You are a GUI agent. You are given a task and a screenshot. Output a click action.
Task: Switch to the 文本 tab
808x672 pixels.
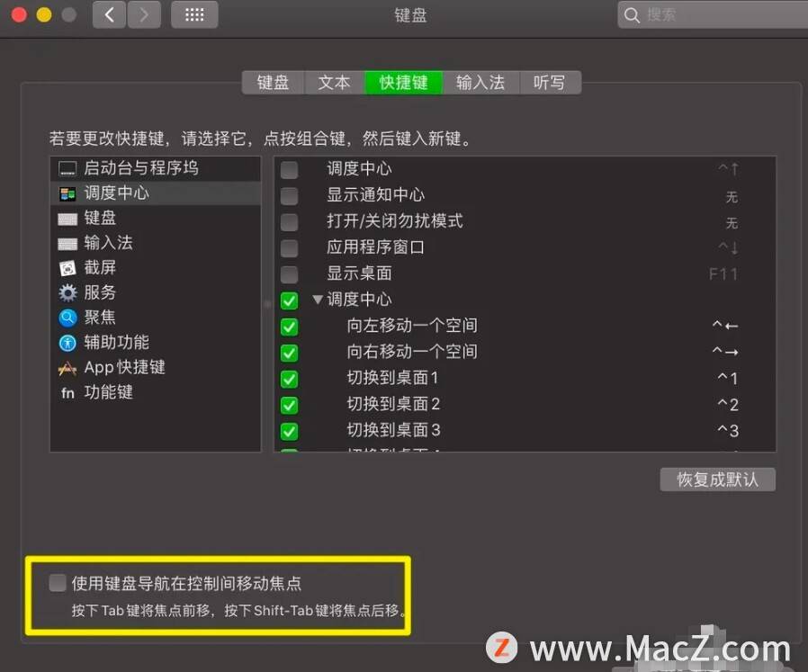pos(335,83)
